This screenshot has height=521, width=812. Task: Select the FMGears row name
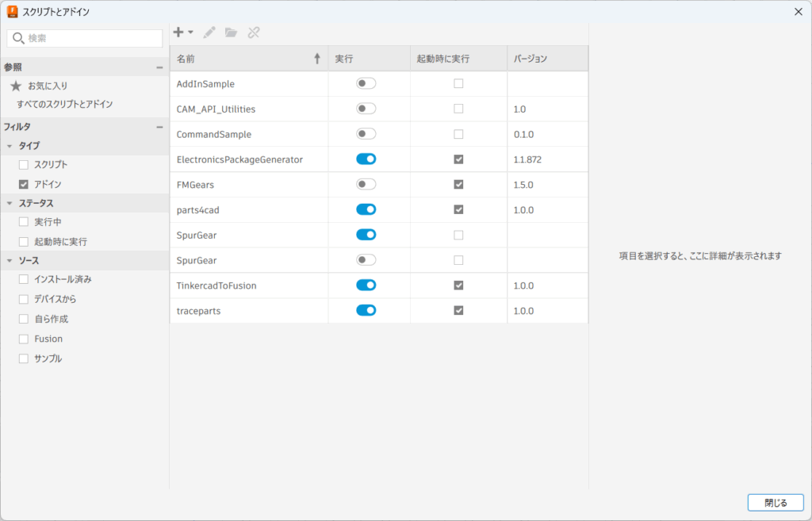195,185
